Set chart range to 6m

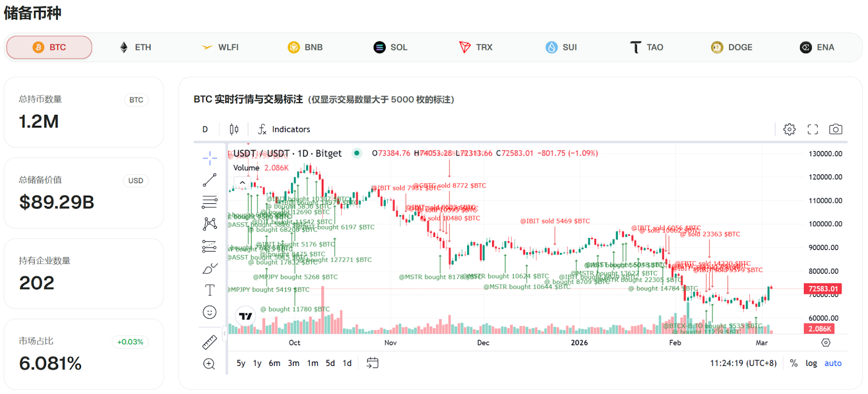275,363
